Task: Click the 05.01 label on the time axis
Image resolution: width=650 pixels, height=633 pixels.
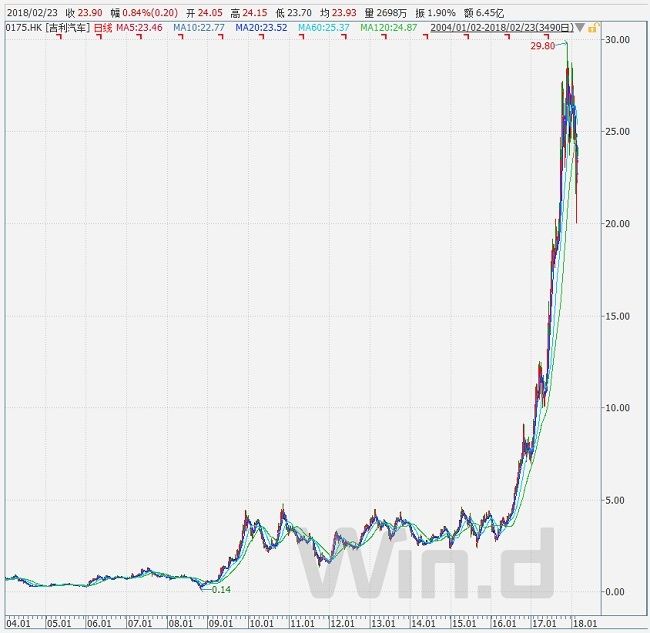Action: (58, 623)
